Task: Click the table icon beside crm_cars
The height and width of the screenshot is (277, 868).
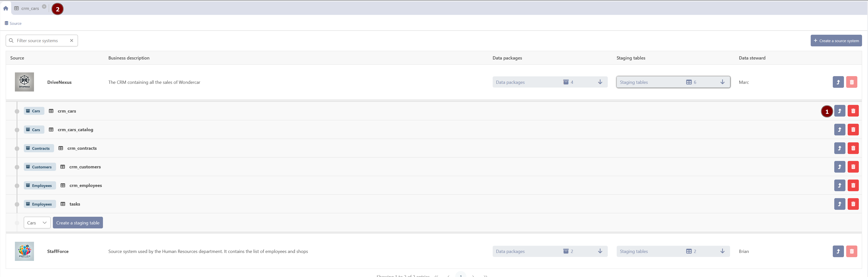Action: pyautogui.click(x=51, y=111)
